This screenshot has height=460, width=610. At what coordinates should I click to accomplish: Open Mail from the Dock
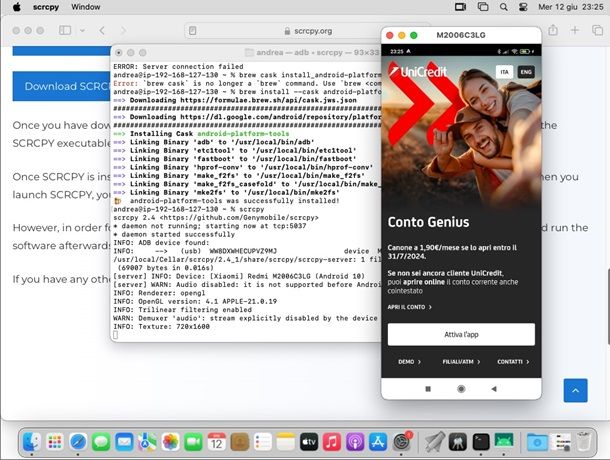click(124, 442)
